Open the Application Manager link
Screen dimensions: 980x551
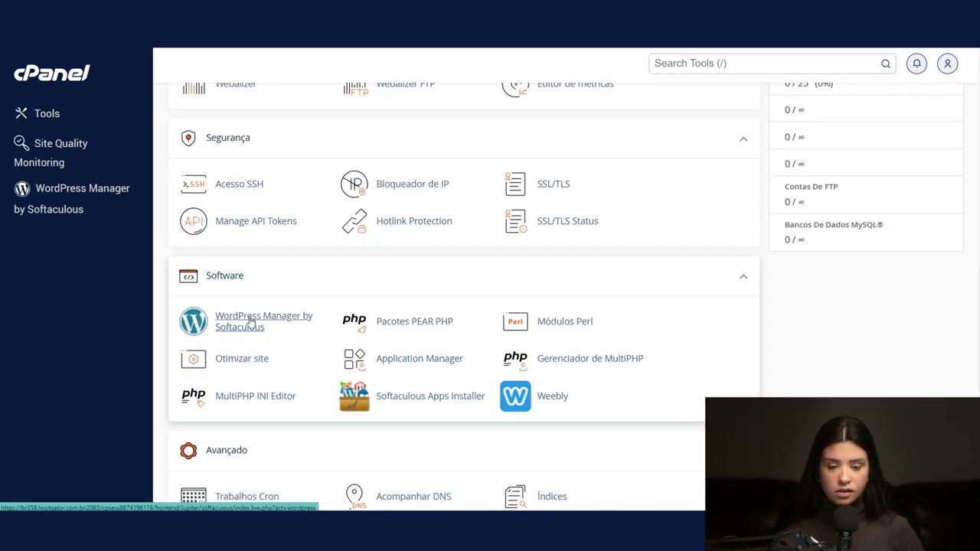point(420,358)
